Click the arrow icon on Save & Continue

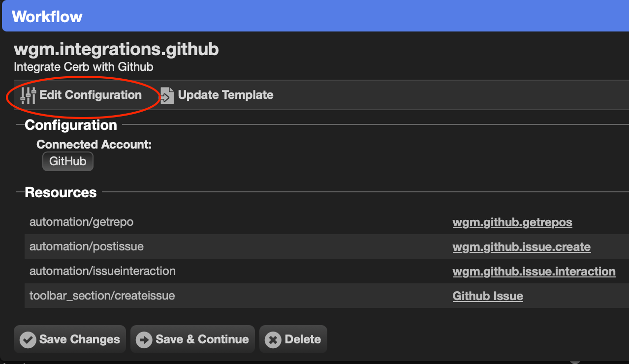pos(144,340)
